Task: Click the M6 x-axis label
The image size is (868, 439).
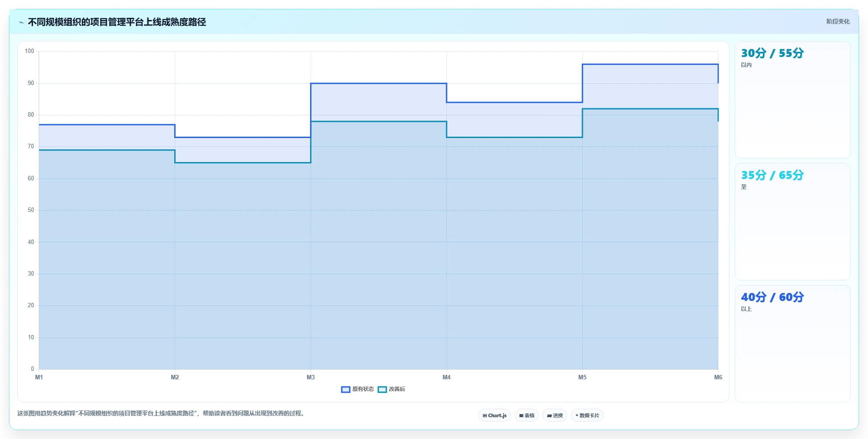Action: coord(718,377)
